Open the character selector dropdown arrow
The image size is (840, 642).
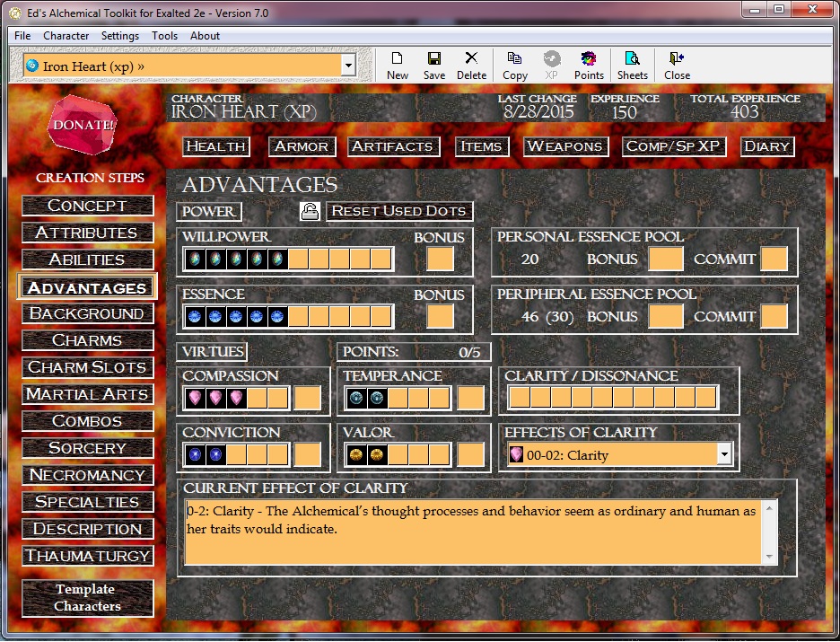point(348,66)
